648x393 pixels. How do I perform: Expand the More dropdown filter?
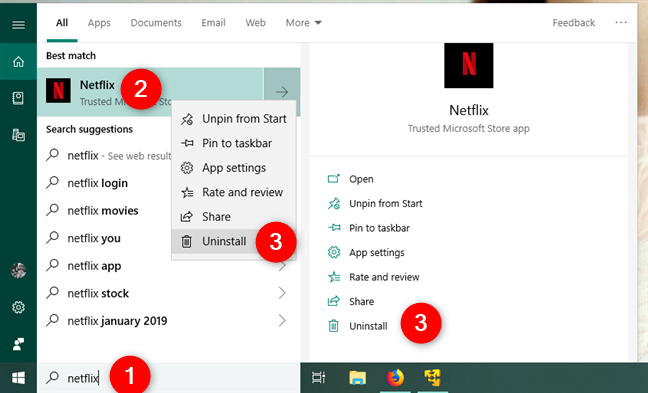303,23
